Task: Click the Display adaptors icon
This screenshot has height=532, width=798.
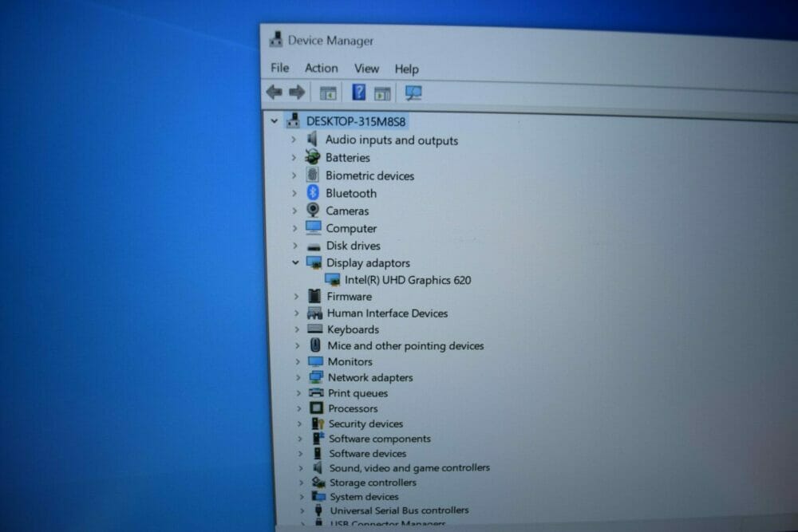Action: tap(314, 262)
